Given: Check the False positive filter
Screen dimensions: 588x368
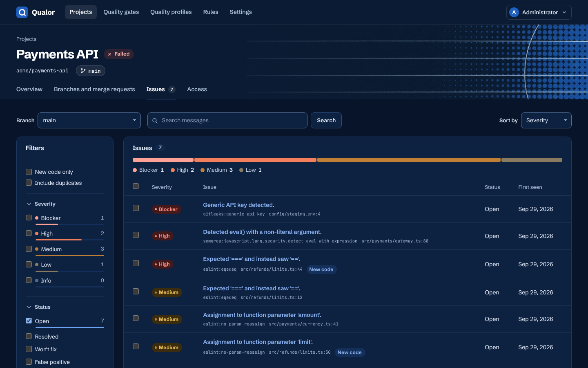Looking at the screenshot, I should click(29, 362).
